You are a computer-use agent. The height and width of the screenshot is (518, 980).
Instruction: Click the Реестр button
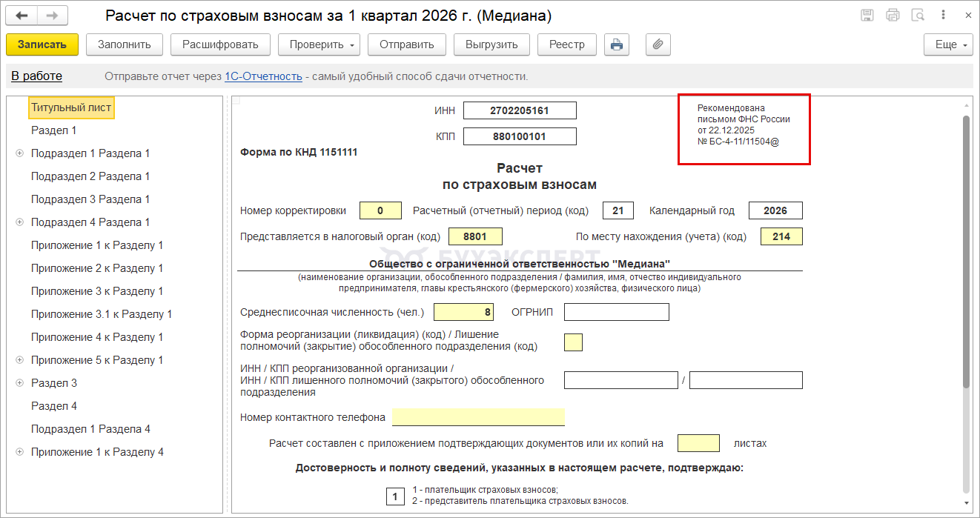567,44
